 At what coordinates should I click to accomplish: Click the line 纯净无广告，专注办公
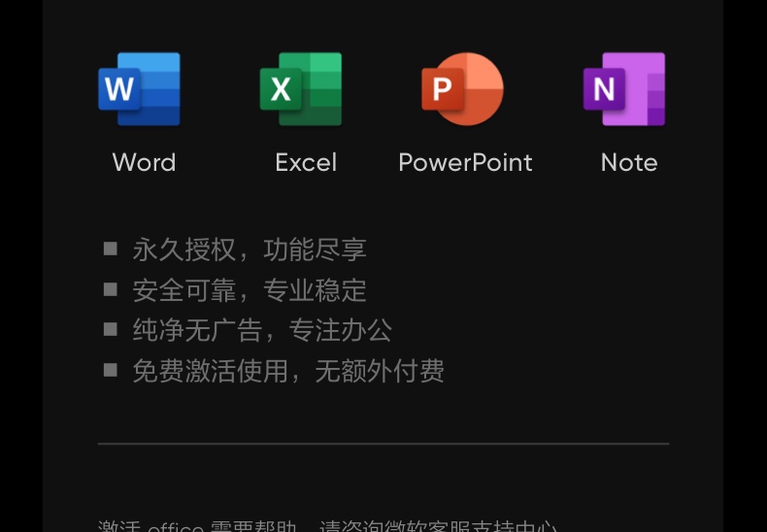pos(262,330)
